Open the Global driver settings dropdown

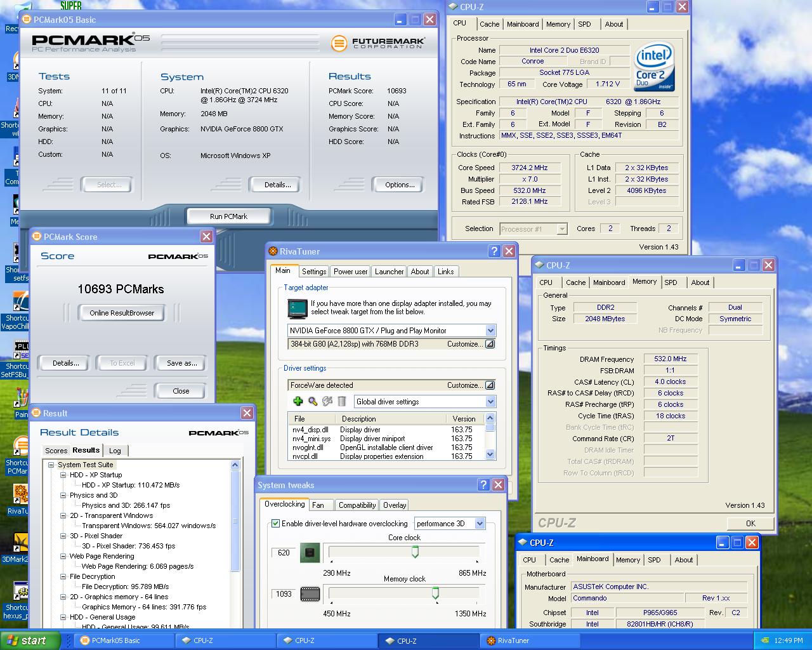click(x=490, y=402)
